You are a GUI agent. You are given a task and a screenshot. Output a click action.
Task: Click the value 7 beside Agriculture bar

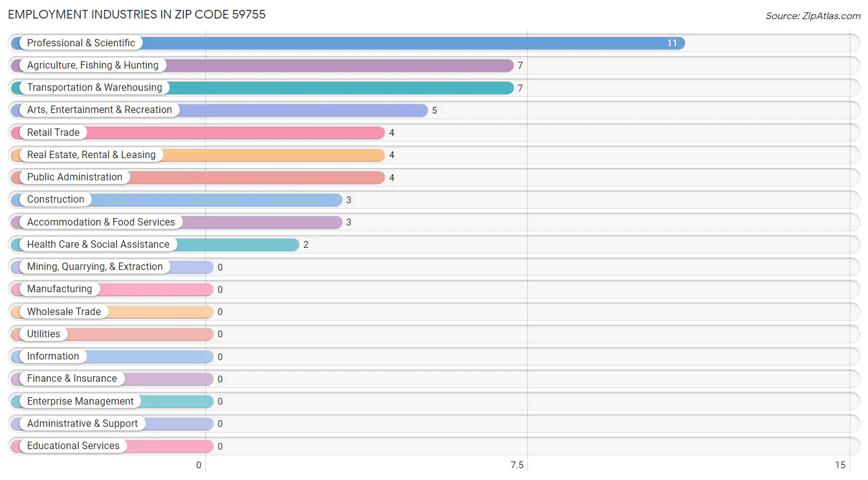(x=520, y=65)
